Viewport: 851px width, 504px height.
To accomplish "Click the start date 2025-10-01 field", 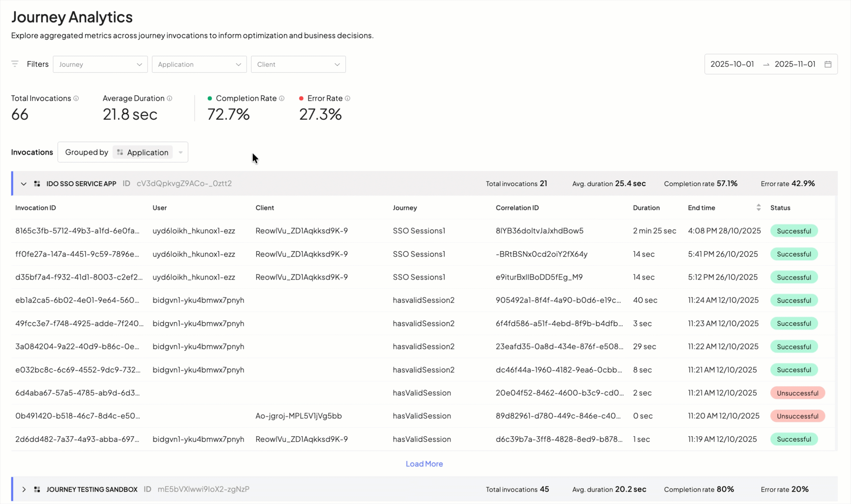I will point(732,64).
